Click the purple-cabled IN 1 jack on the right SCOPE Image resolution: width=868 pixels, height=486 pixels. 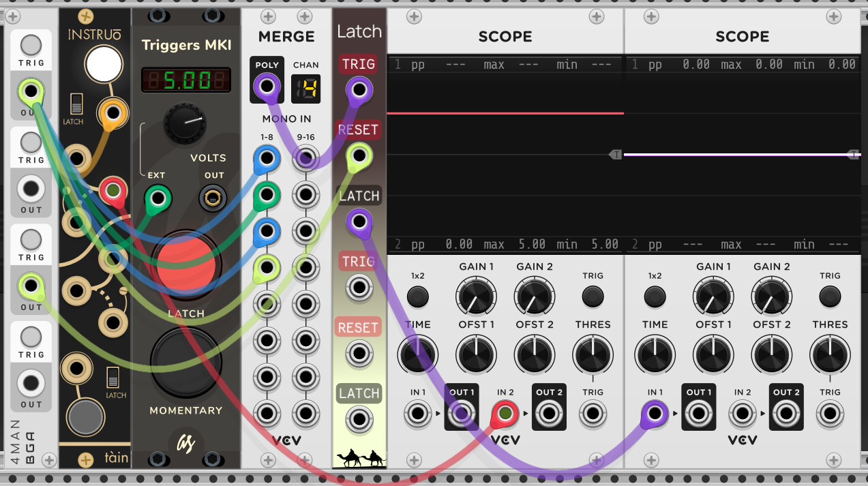tap(655, 413)
